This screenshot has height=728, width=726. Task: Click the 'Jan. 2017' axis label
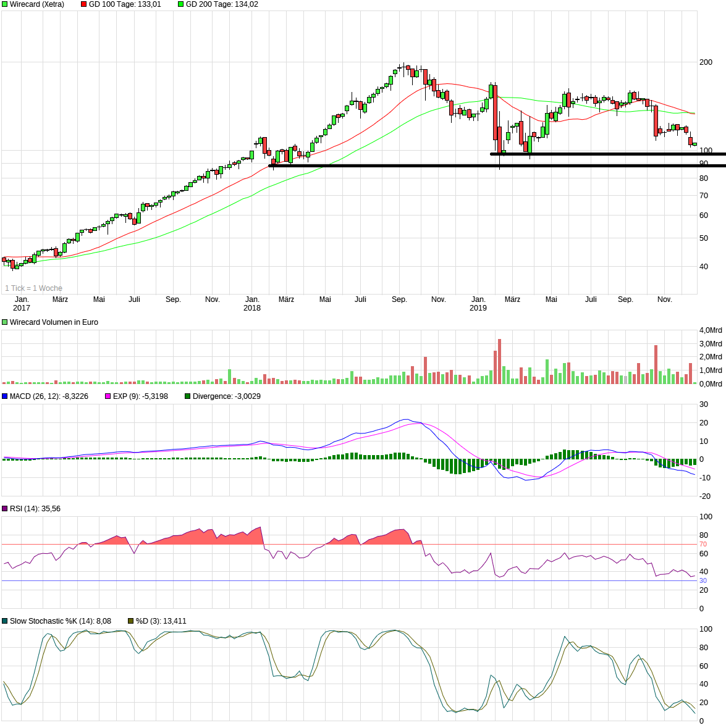coord(22,304)
